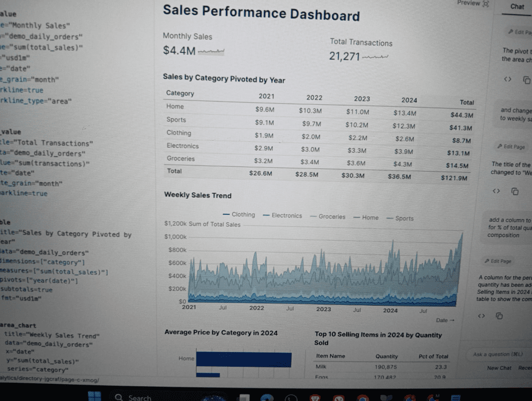Copy the chat response about the pivot
Image resolution: width=532 pixels, height=401 pixels.
526,80
